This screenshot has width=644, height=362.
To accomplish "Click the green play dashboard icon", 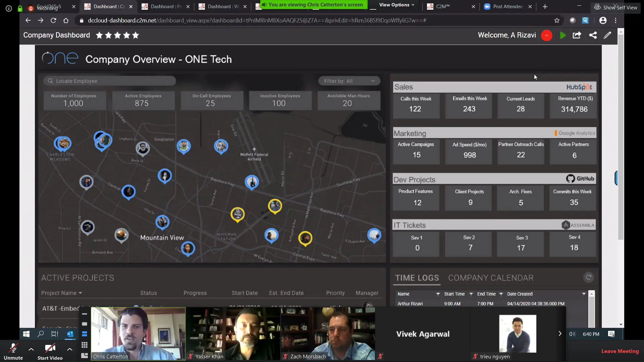I will (x=563, y=35).
